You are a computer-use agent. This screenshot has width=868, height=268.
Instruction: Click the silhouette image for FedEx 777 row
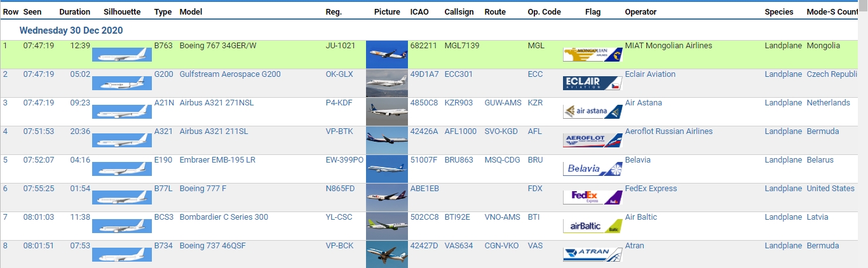point(122,198)
